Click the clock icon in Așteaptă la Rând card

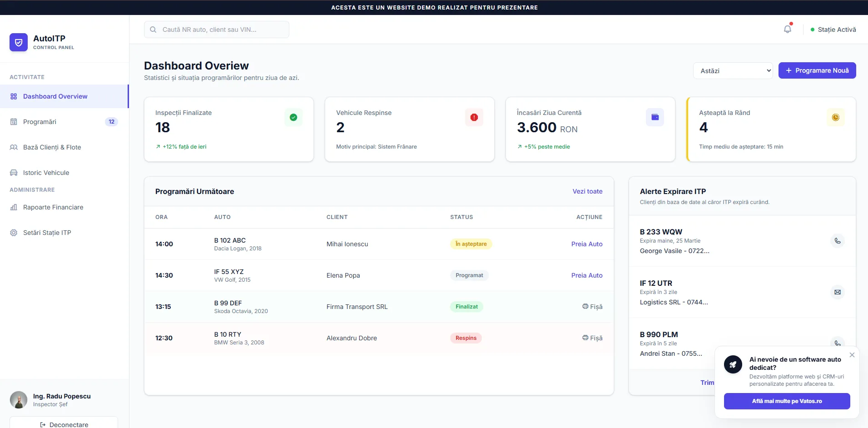tap(835, 117)
